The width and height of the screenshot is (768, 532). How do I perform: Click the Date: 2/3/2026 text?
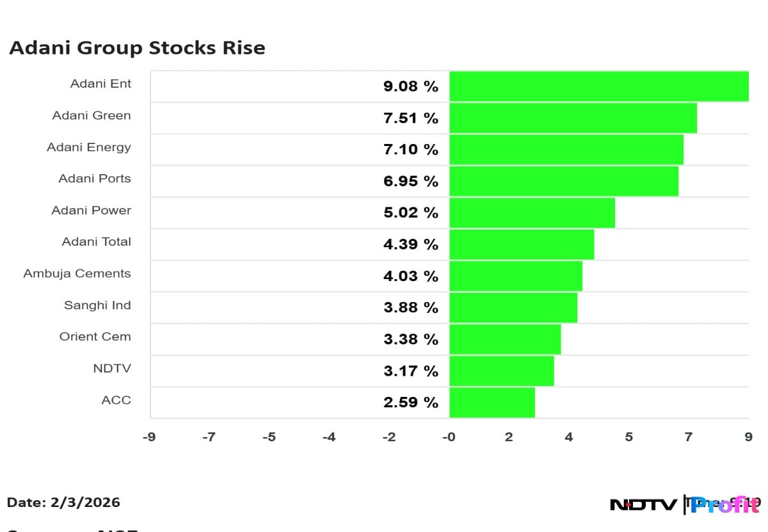click(x=63, y=503)
